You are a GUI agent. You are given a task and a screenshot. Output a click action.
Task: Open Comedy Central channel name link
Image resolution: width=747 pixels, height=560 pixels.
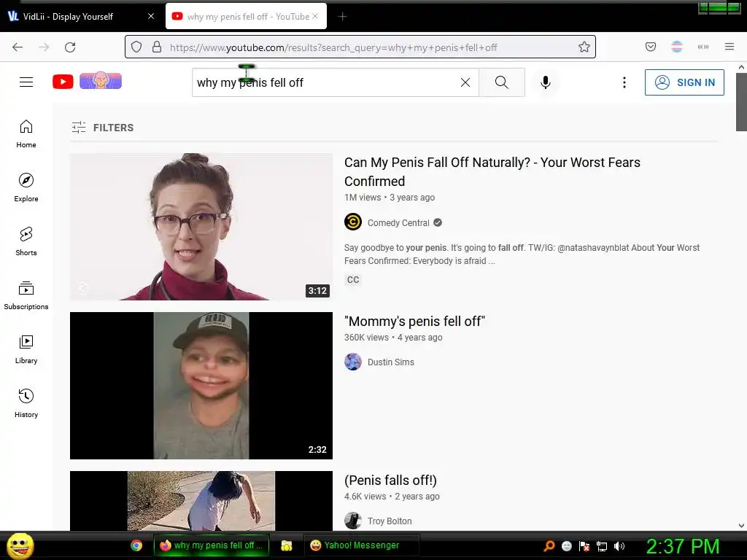click(398, 223)
